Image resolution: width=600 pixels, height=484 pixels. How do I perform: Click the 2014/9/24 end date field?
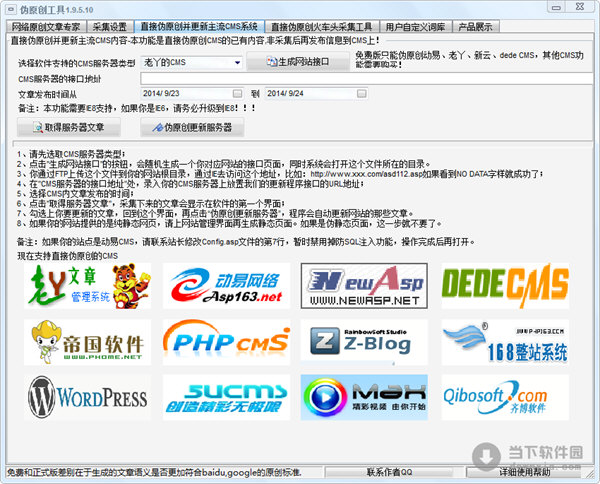(316, 93)
